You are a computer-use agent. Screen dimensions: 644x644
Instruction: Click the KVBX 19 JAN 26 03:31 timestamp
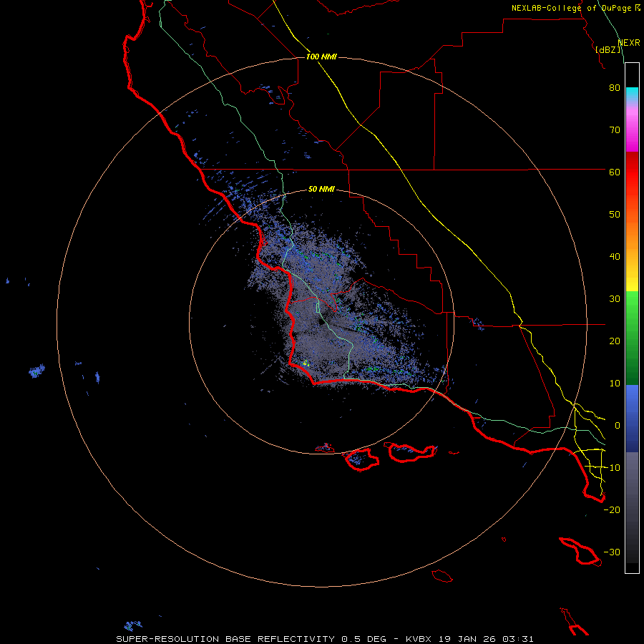click(469, 639)
